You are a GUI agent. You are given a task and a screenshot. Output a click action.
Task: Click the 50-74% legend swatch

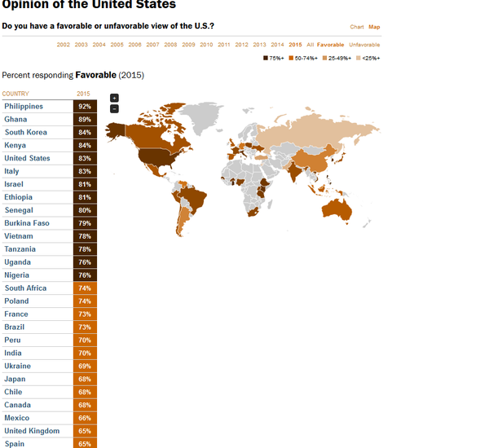(291, 58)
